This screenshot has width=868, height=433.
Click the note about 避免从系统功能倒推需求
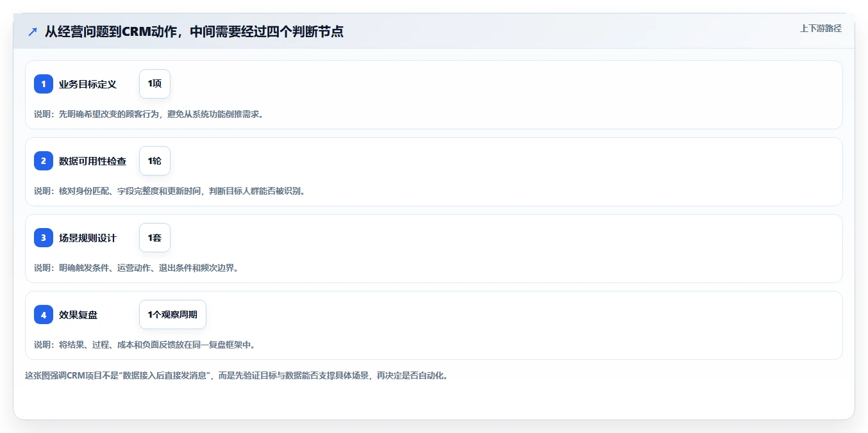click(x=149, y=114)
